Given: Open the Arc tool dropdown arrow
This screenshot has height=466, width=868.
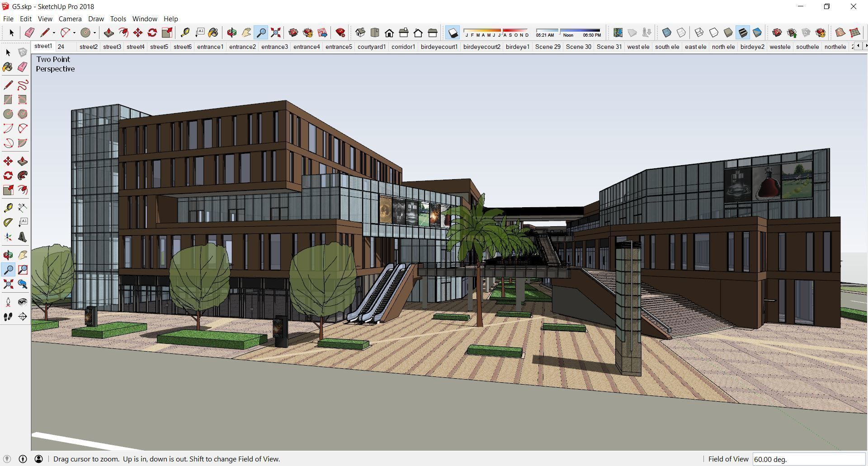Looking at the screenshot, I should pos(74,33).
